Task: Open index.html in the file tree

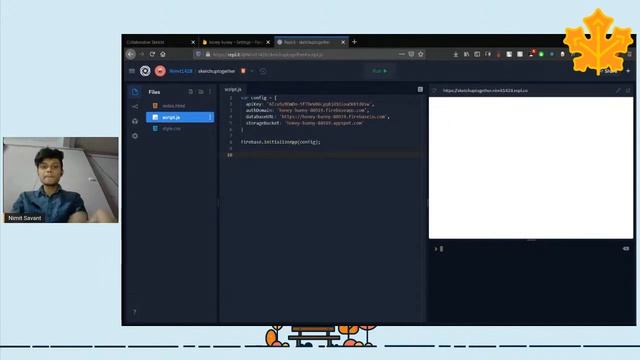Action: (x=180, y=106)
